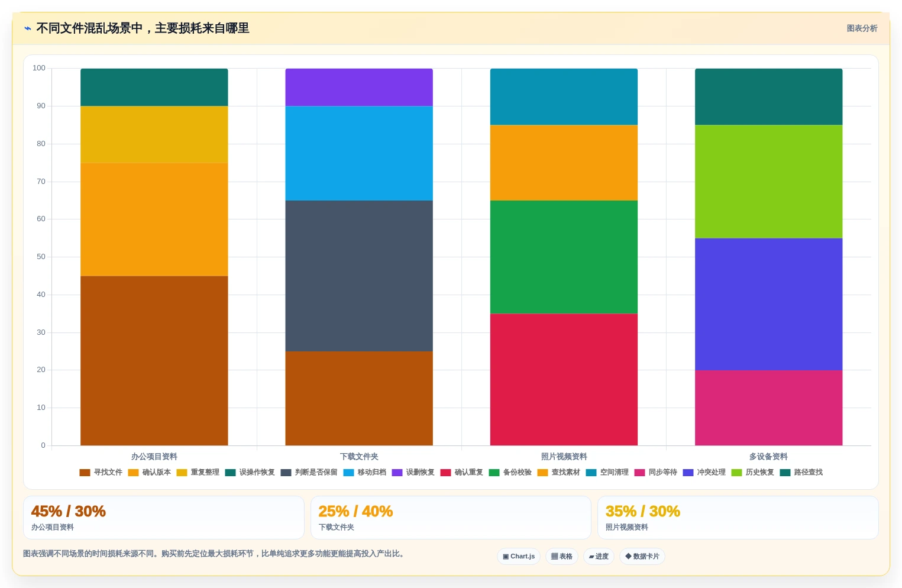Click the 查找素材 legend color swatch
902x588 pixels.
pos(542,473)
